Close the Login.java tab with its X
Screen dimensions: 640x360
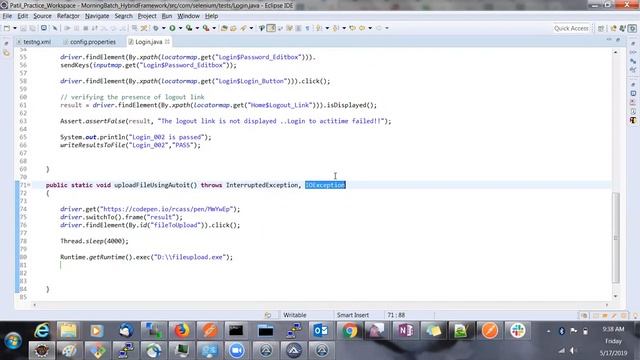167,42
